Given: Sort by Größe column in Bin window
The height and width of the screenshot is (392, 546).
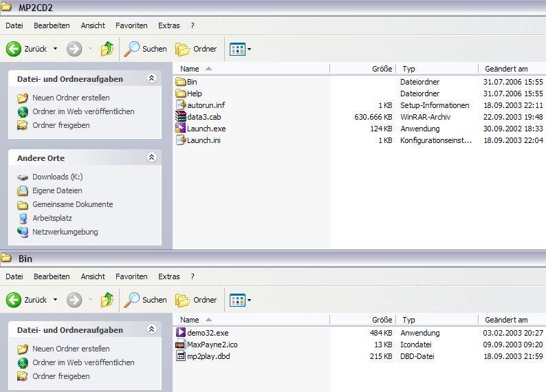Looking at the screenshot, I should pos(363,320).
